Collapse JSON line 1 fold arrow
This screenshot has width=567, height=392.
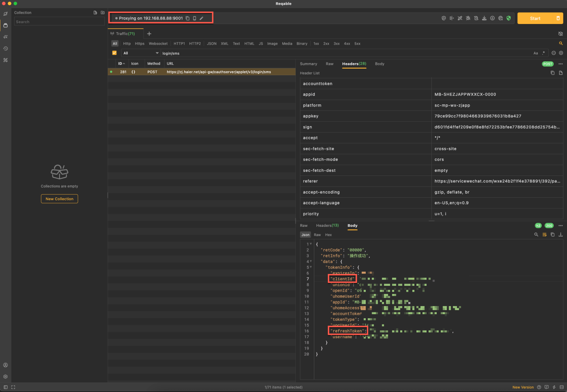coord(311,244)
